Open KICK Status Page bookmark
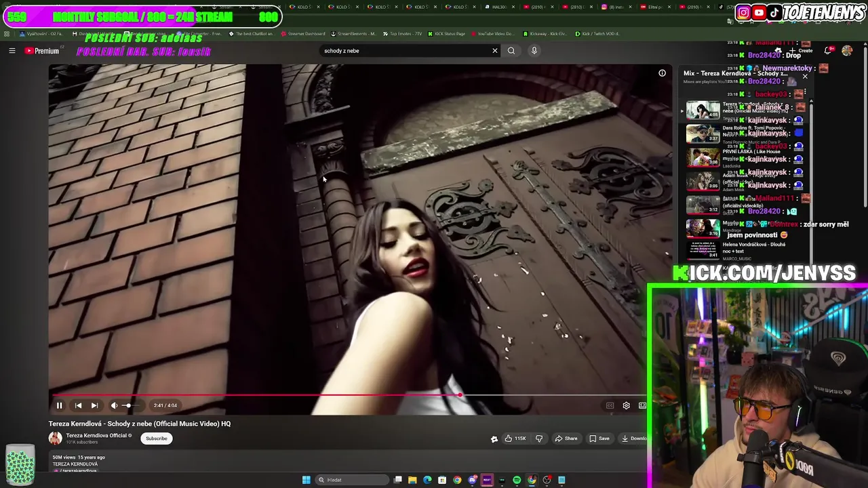The height and width of the screenshot is (488, 868). [446, 33]
